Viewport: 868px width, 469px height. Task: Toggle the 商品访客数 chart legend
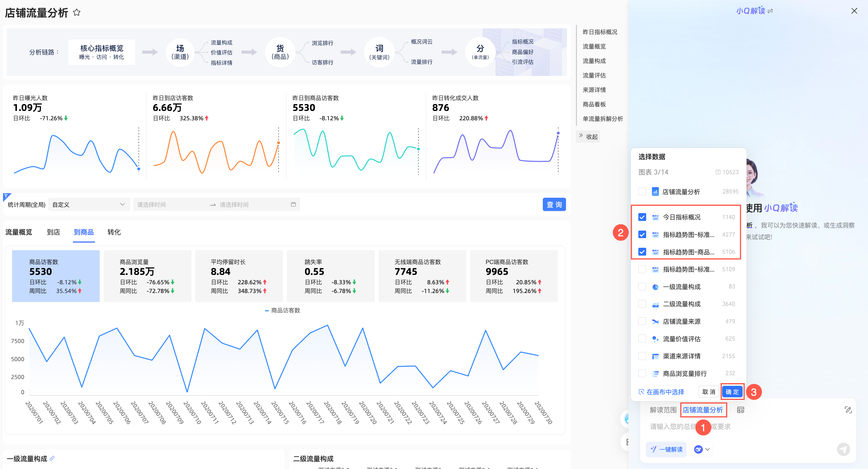pos(282,310)
